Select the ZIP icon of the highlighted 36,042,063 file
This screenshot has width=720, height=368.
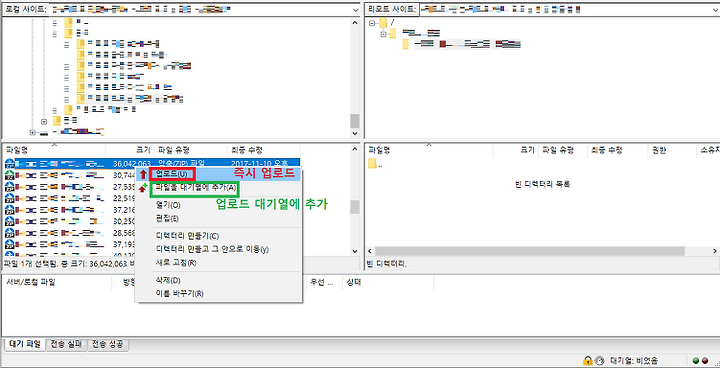pos(9,163)
